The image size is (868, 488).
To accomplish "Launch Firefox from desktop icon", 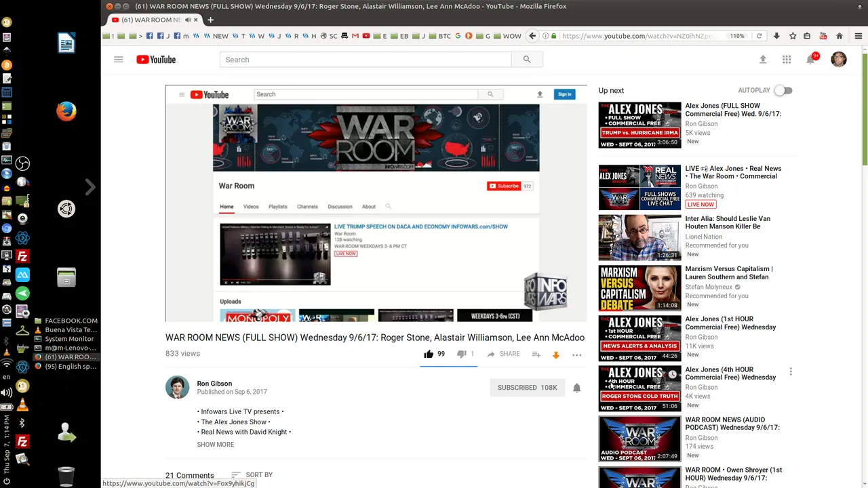I will pyautogui.click(x=66, y=111).
